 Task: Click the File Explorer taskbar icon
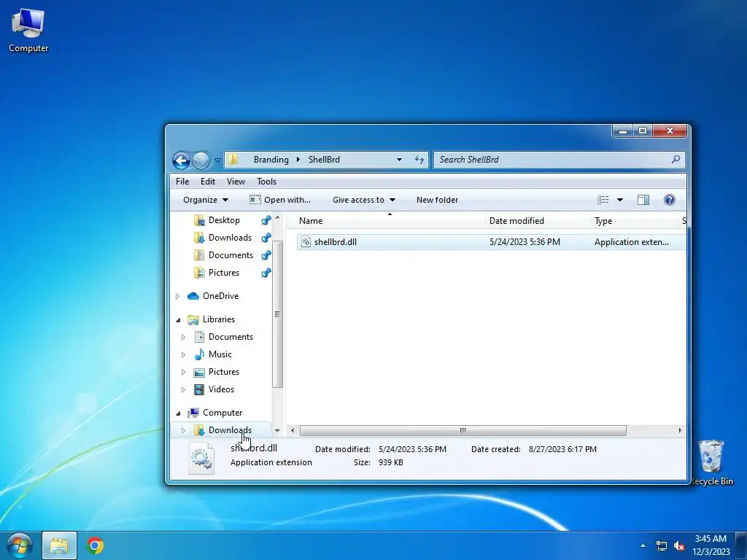pos(59,545)
